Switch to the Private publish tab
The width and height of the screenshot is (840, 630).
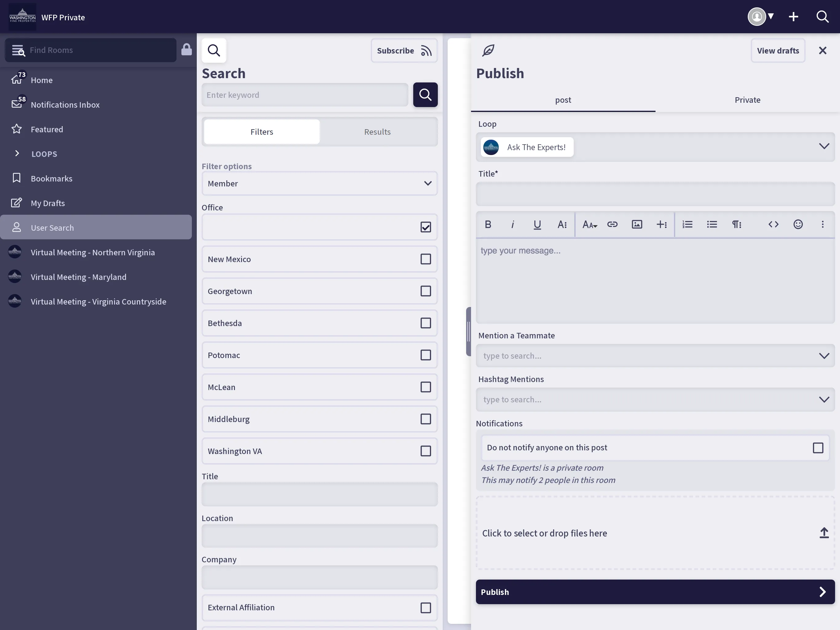tap(747, 99)
